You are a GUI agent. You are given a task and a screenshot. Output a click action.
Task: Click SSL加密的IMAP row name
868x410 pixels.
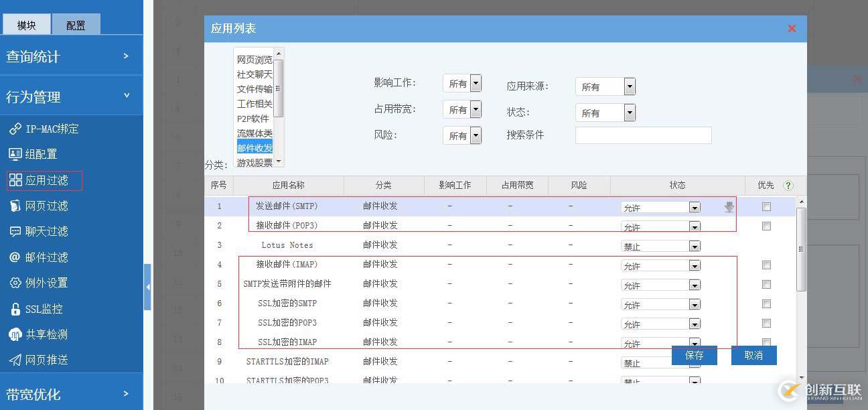(x=287, y=342)
